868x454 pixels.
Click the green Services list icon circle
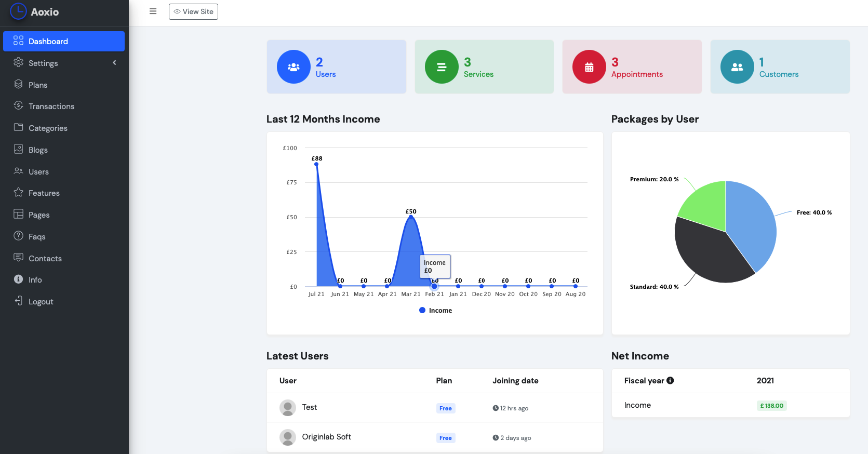[442, 67]
